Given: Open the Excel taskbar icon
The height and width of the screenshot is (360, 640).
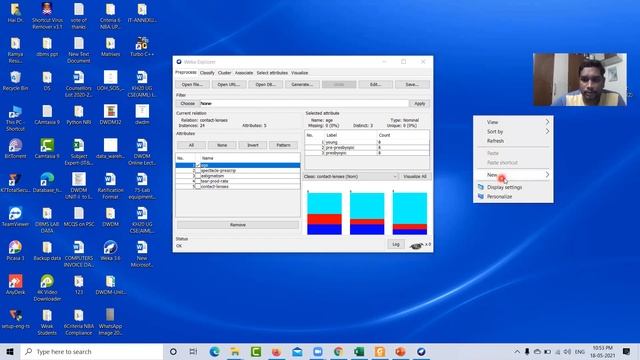Looking at the screenshot, I should (x=359, y=351).
